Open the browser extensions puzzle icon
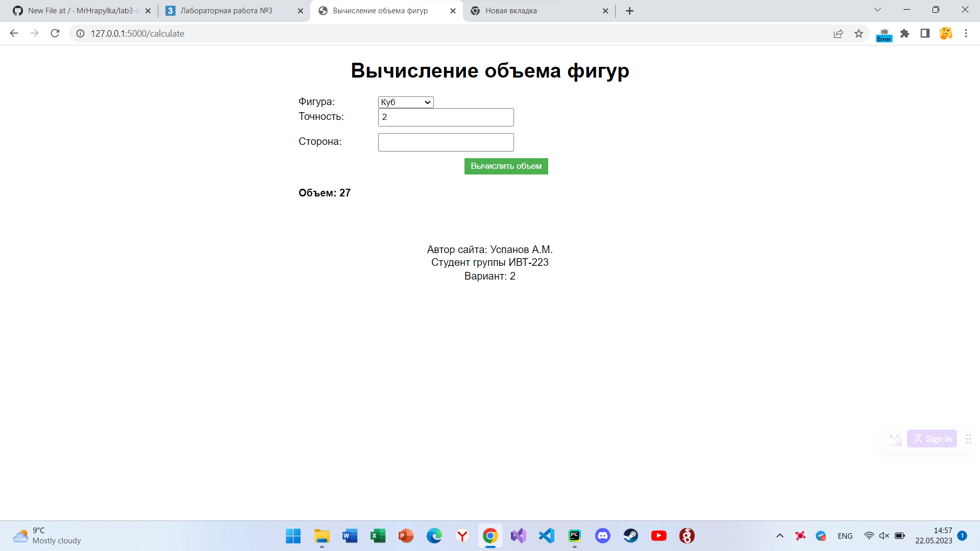Screen dimensions: 980x551 click(x=904, y=34)
